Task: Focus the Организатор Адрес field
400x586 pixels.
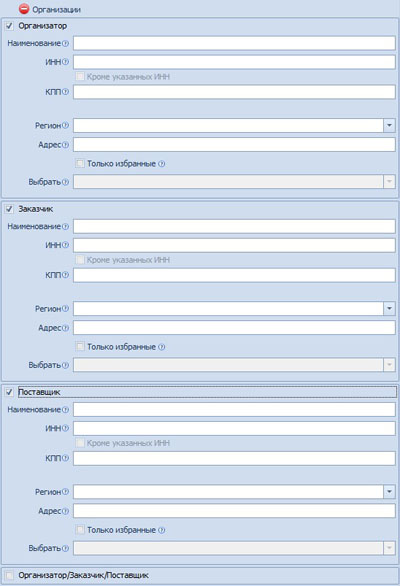Action: 234,145
